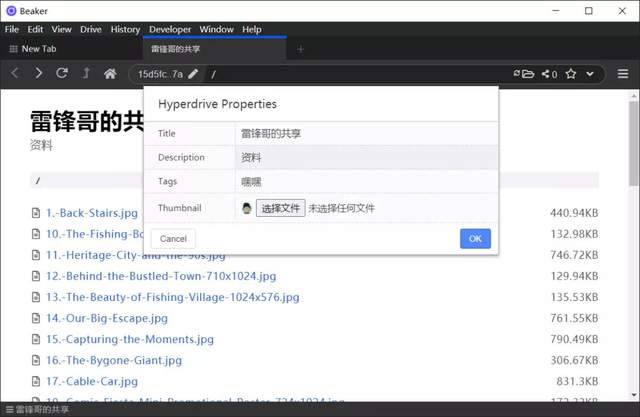Reload the current page
640x417 pixels.
point(62,73)
